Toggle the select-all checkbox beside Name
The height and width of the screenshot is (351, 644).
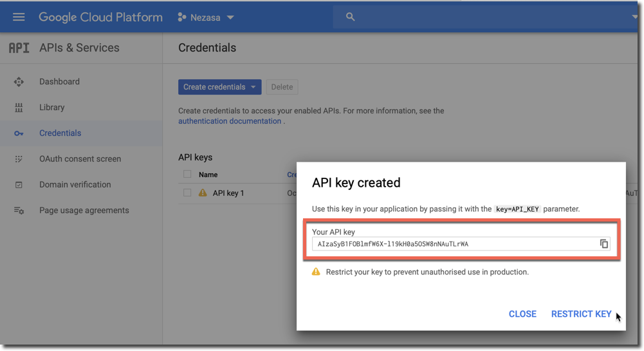[x=187, y=174]
